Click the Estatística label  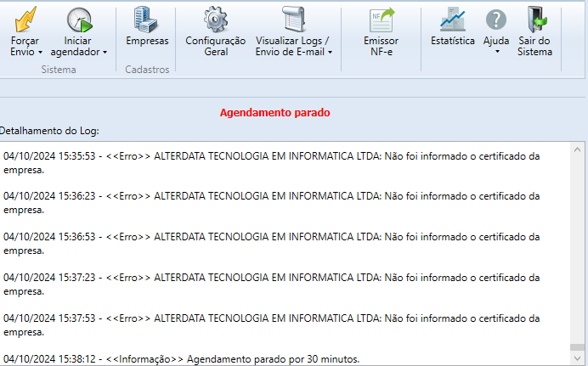(x=453, y=41)
